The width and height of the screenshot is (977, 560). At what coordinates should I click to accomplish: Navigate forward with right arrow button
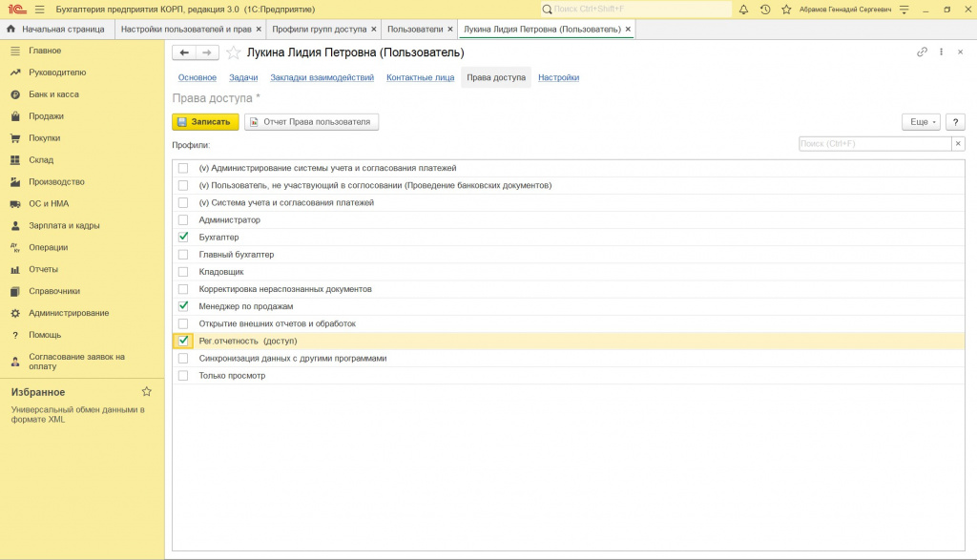(x=207, y=52)
